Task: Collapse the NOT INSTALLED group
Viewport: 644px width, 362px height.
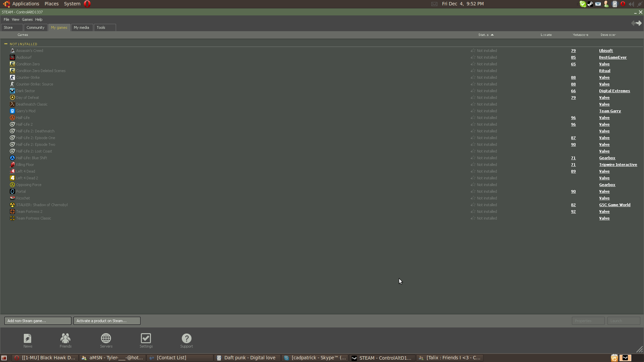Action: (x=6, y=44)
